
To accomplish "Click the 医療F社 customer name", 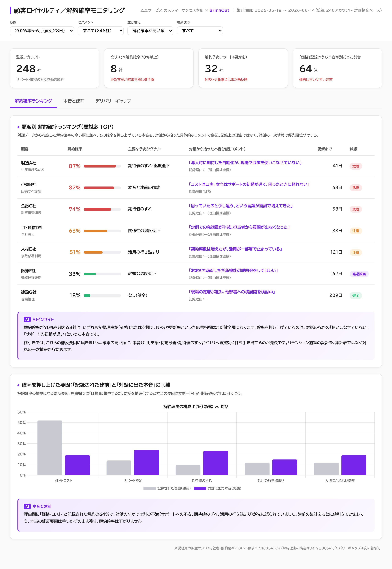I will tap(28, 271).
